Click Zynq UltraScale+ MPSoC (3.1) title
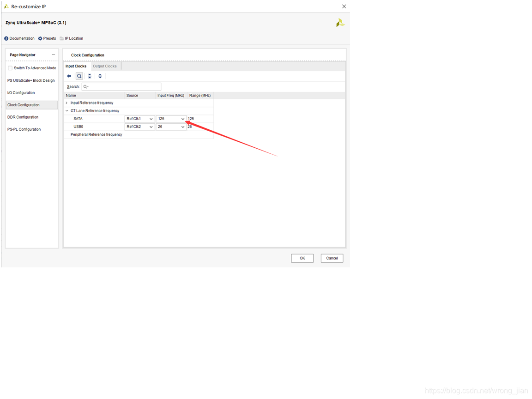The height and width of the screenshot is (399, 532). pos(36,23)
